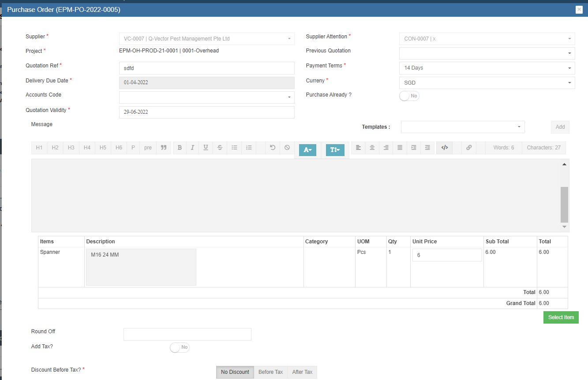Toggle the Purchase Already switch
The height and width of the screenshot is (380, 588).
click(x=409, y=96)
